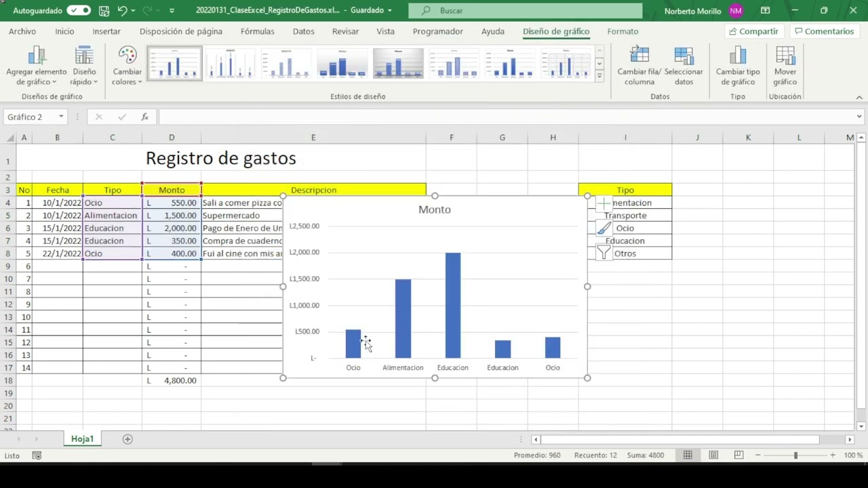This screenshot has height=488, width=868.
Task: Open Diseño rápido layouts dropdown
Action: pyautogui.click(x=84, y=66)
